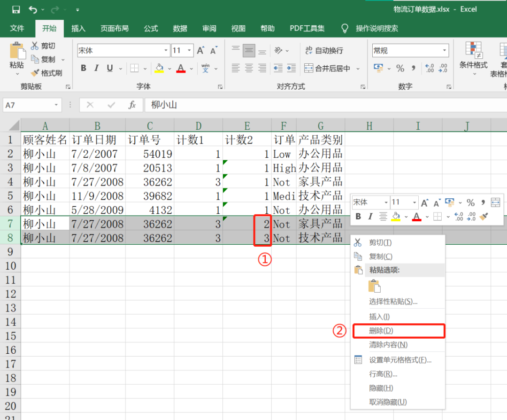This screenshot has height=420, width=507.
Task: Click the large Paste clipboard icon
Action: coord(17,51)
